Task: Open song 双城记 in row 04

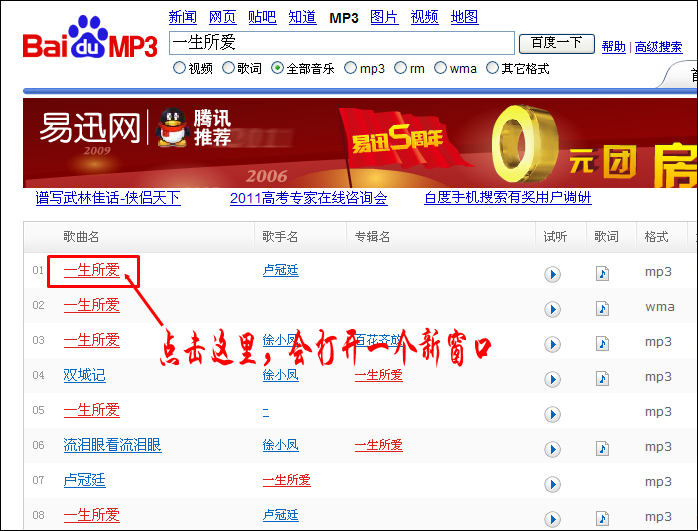Action: point(85,375)
